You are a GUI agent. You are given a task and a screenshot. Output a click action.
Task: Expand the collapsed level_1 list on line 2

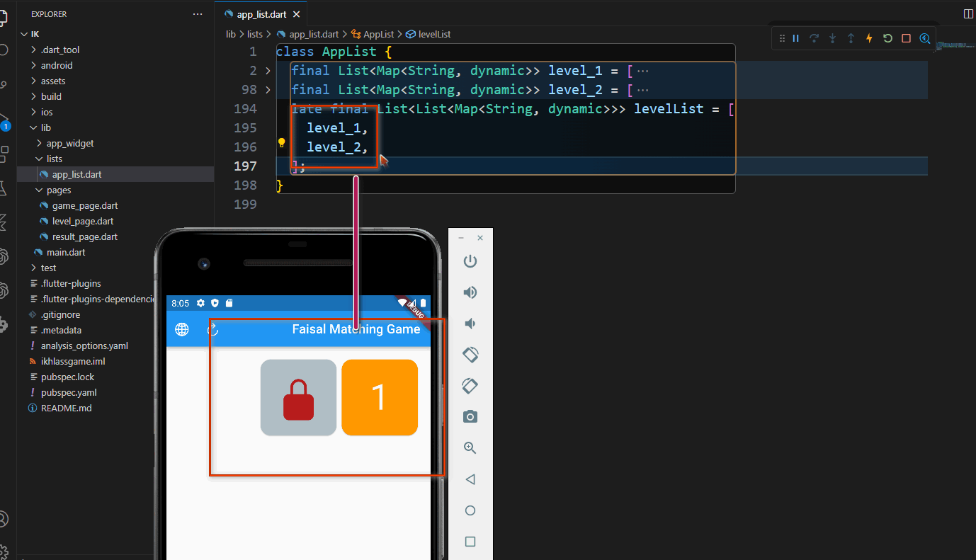pyautogui.click(x=268, y=70)
